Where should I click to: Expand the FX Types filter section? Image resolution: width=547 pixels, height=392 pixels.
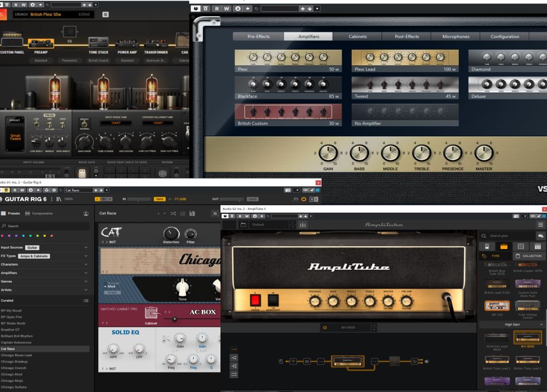click(x=86, y=256)
